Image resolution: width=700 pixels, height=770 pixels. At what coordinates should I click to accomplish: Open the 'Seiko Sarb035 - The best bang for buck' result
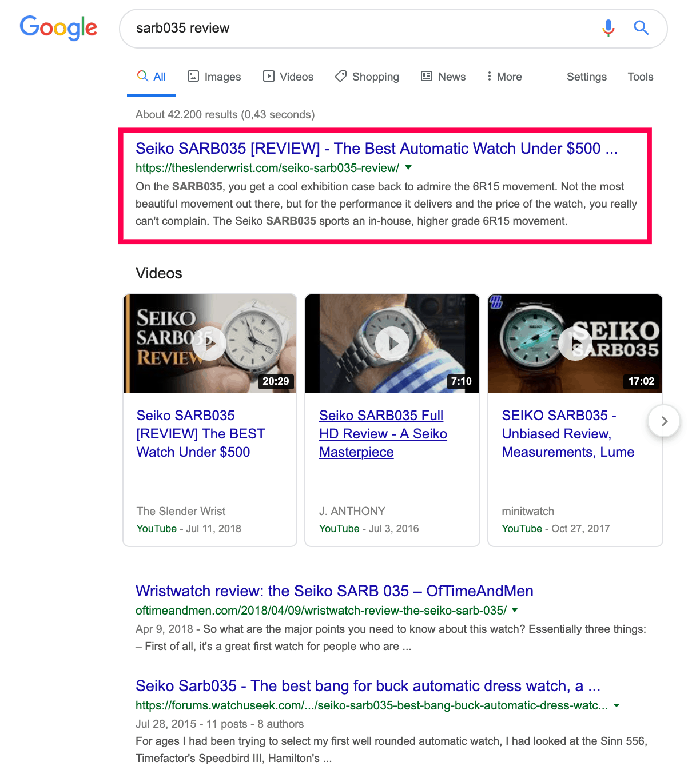(x=368, y=686)
